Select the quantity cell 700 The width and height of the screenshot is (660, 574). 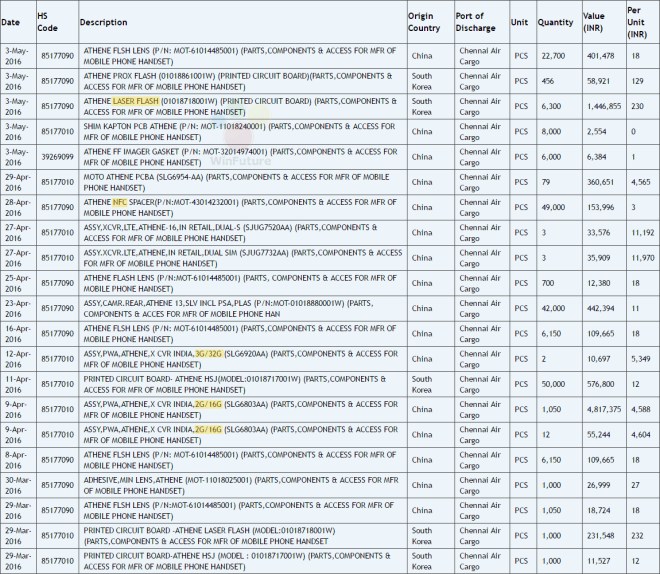(x=548, y=283)
